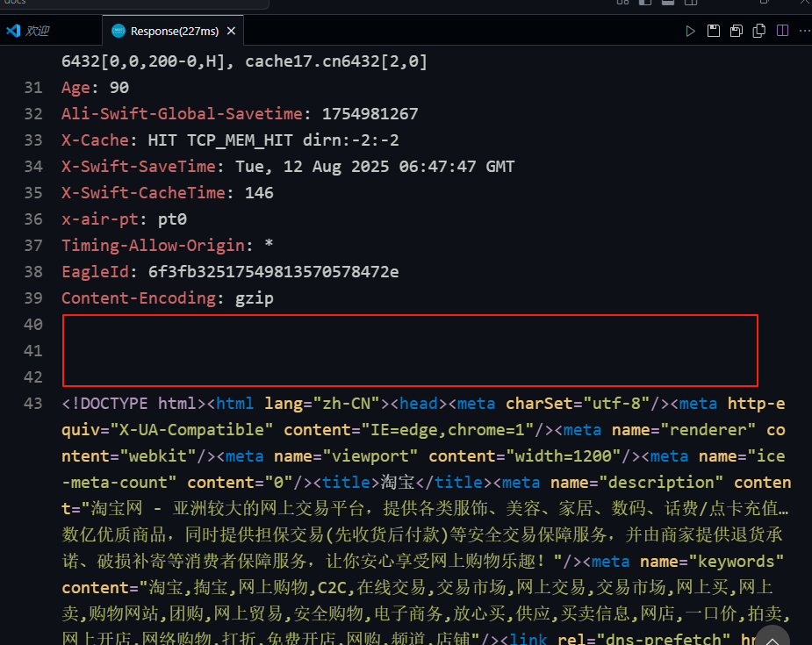Click the TCP_MEM_HIT text
The height and width of the screenshot is (645, 812).
pos(240,140)
